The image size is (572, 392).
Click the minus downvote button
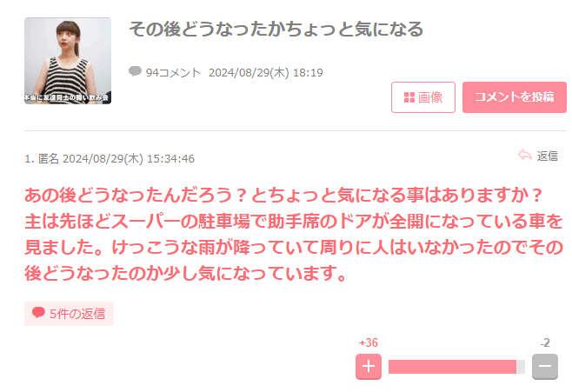coord(545,366)
